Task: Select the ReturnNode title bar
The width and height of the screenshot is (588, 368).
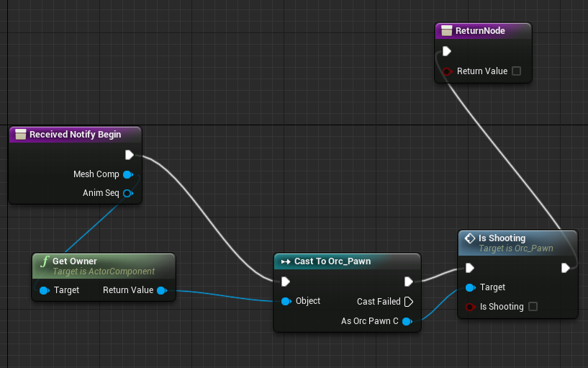Action: 483,31
